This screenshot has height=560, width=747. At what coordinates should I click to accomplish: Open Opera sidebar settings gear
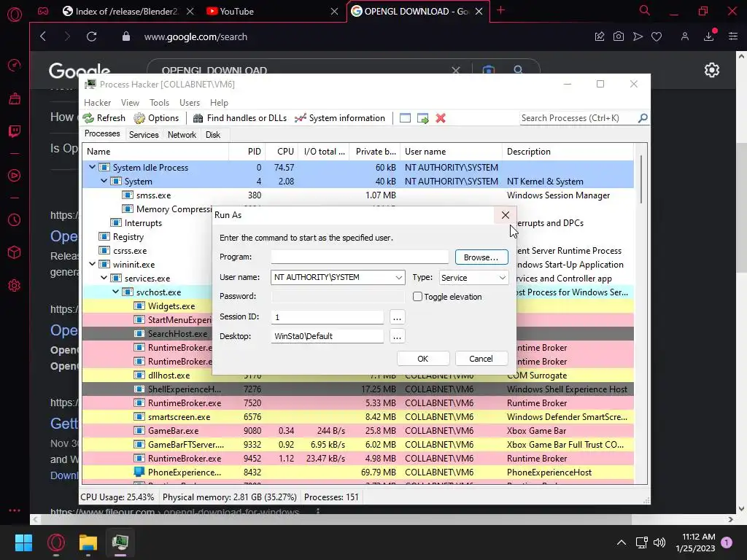15,286
